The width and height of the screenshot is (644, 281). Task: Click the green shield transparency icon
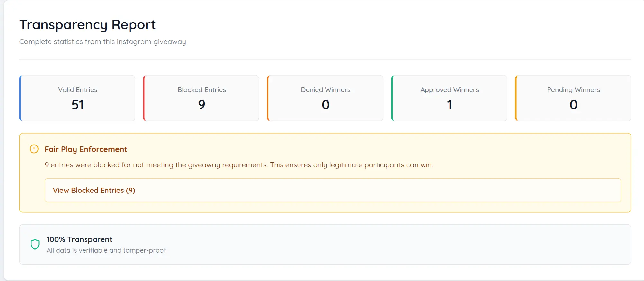click(x=35, y=245)
